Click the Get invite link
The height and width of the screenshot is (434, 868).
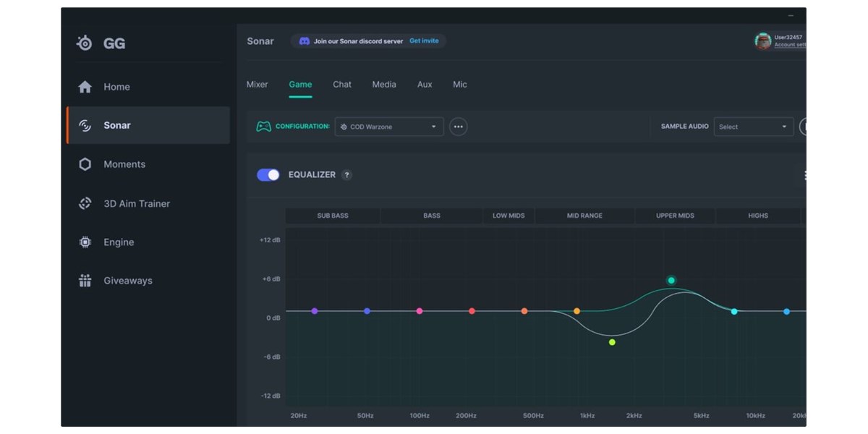(x=424, y=41)
